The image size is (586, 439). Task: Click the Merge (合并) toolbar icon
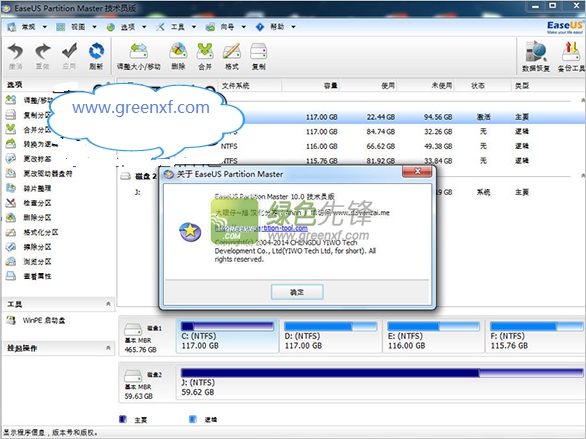[x=205, y=51]
